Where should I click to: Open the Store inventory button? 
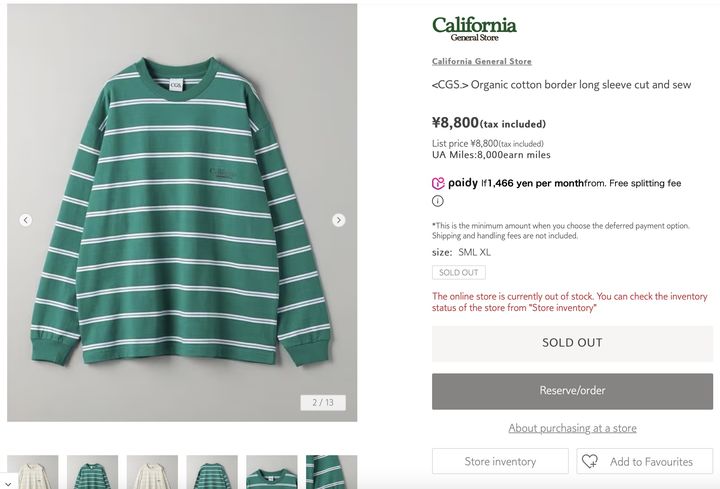(x=500, y=461)
